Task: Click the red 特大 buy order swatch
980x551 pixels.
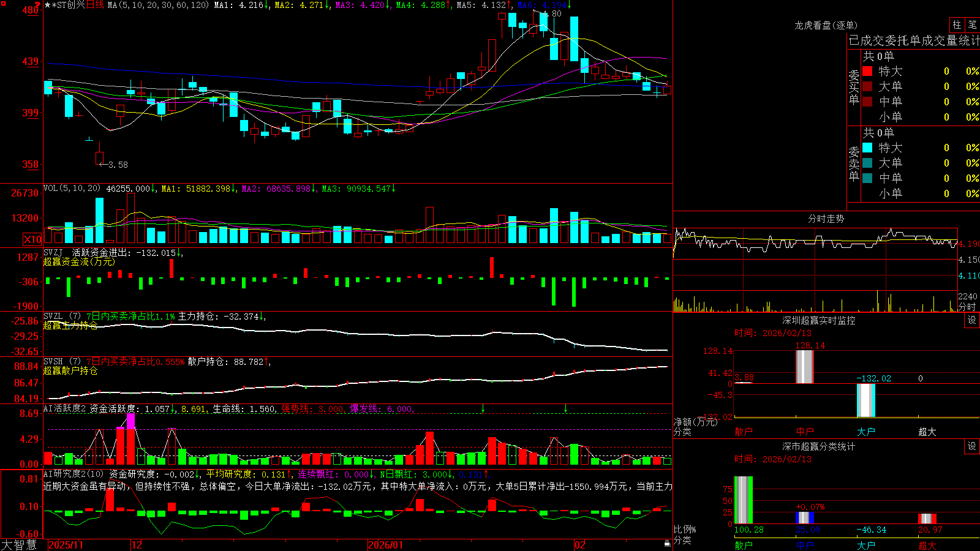Action: 867,71
